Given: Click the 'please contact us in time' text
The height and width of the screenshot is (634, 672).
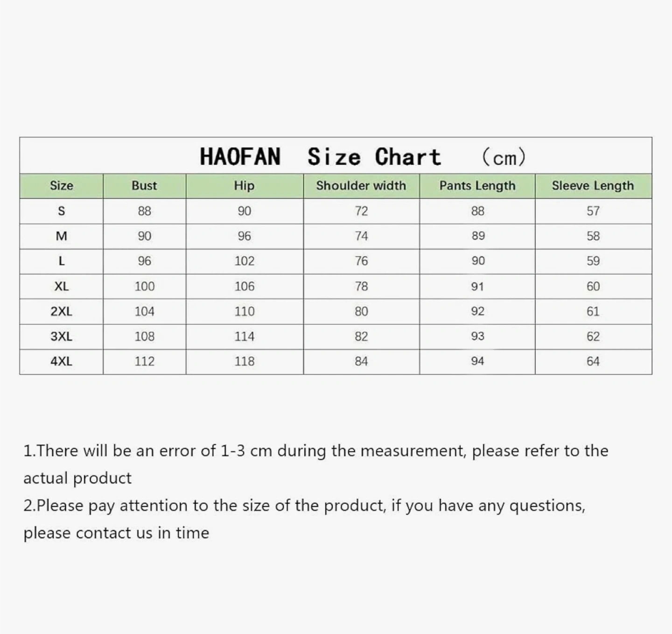Looking at the screenshot, I should point(116,533).
